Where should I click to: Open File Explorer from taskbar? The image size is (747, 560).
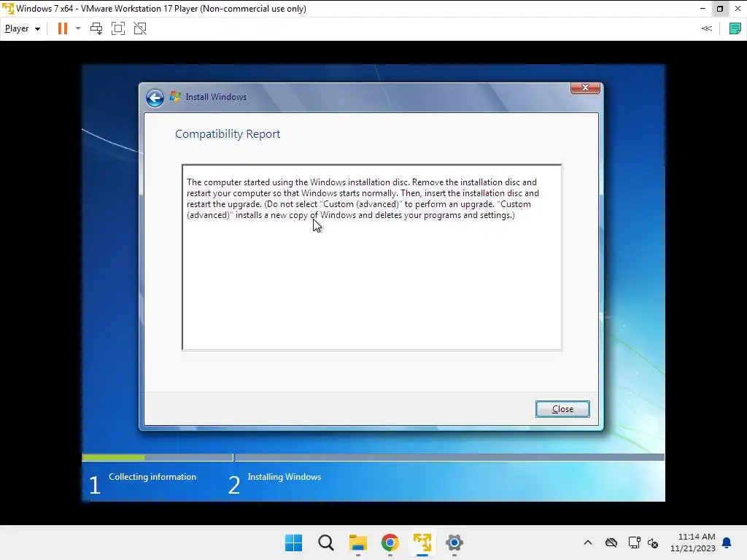[x=357, y=542]
